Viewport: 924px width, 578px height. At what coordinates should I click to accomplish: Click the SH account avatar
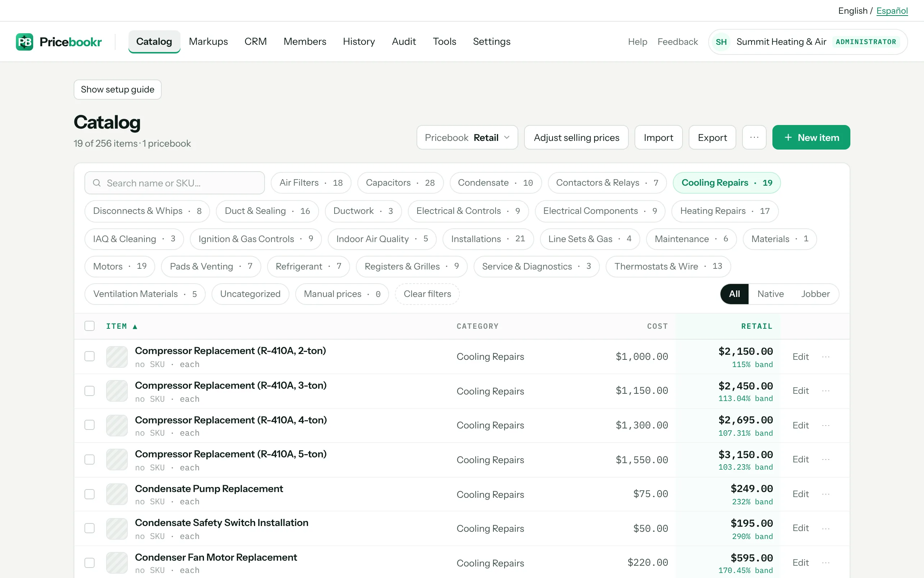point(721,42)
